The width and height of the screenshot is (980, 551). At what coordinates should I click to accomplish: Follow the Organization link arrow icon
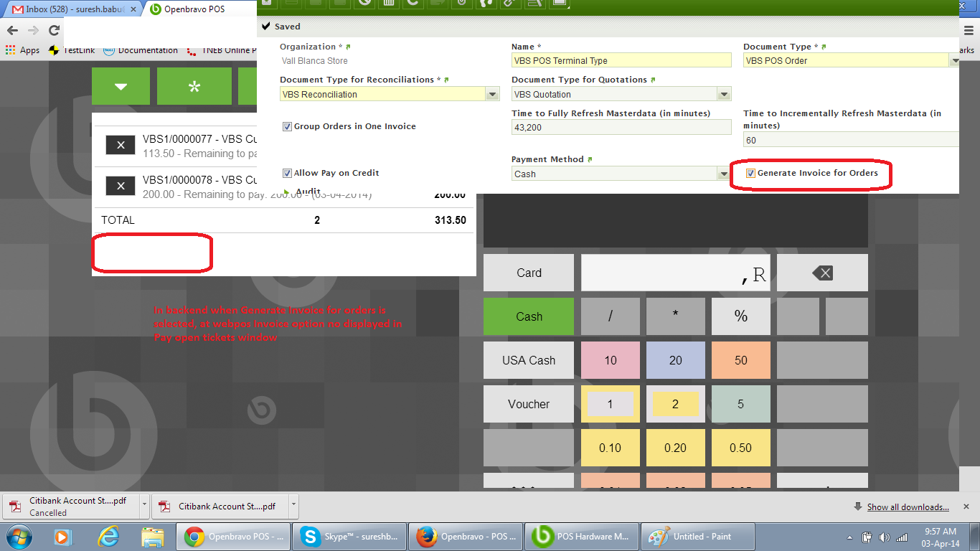pyautogui.click(x=348, y=47)
